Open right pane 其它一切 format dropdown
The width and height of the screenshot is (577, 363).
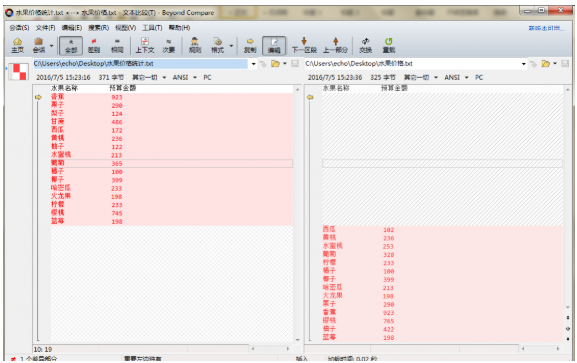[x=436, y=77]
